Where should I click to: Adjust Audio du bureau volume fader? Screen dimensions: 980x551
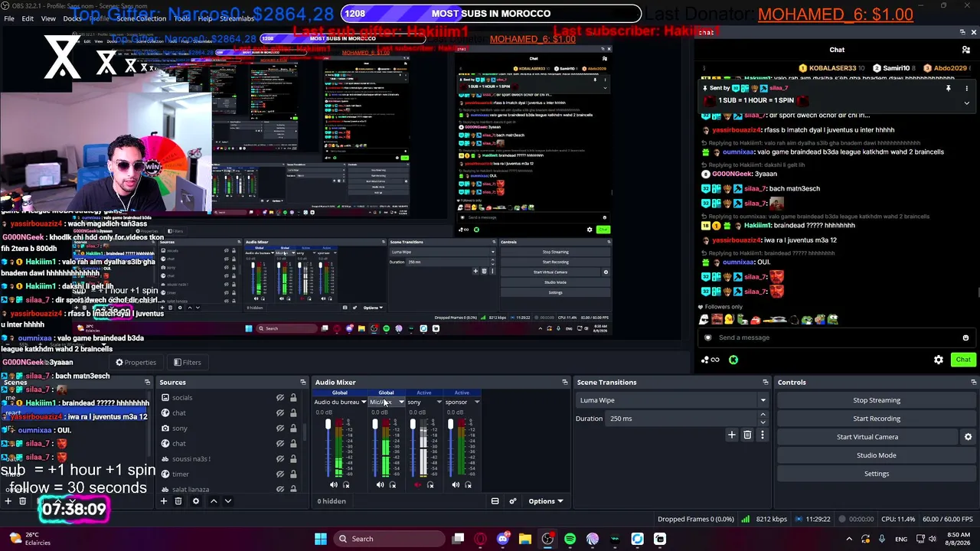pos(328,425)
